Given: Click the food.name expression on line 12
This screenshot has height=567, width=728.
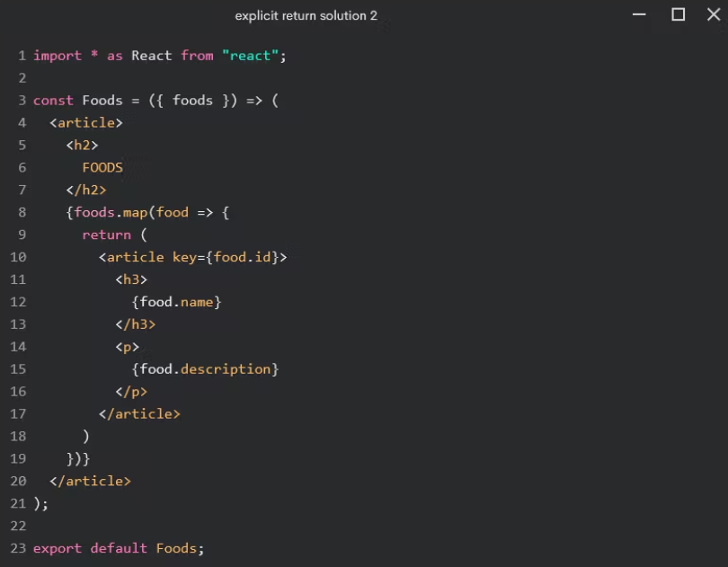Looking at the screenshot, I should coord(176,303).
